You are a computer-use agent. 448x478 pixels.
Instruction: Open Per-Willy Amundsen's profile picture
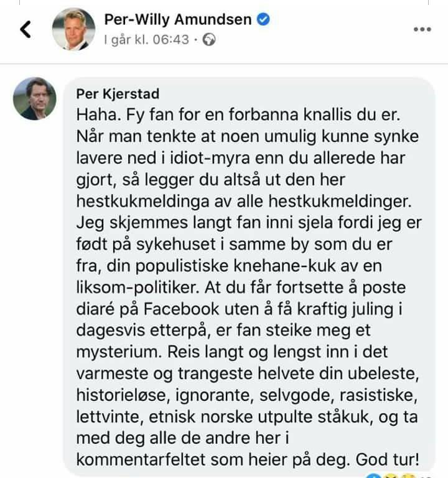pyautogui.click(x=74, y=29)
